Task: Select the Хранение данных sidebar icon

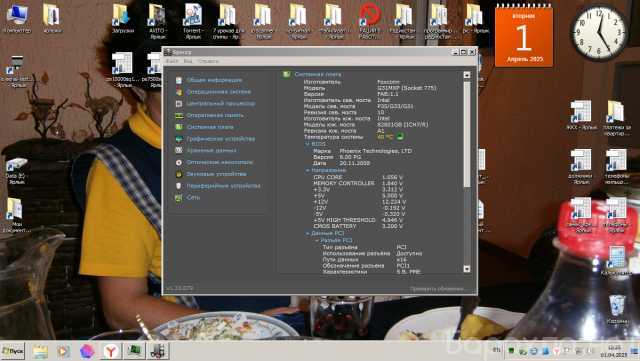Action: (x=179, y=150)
